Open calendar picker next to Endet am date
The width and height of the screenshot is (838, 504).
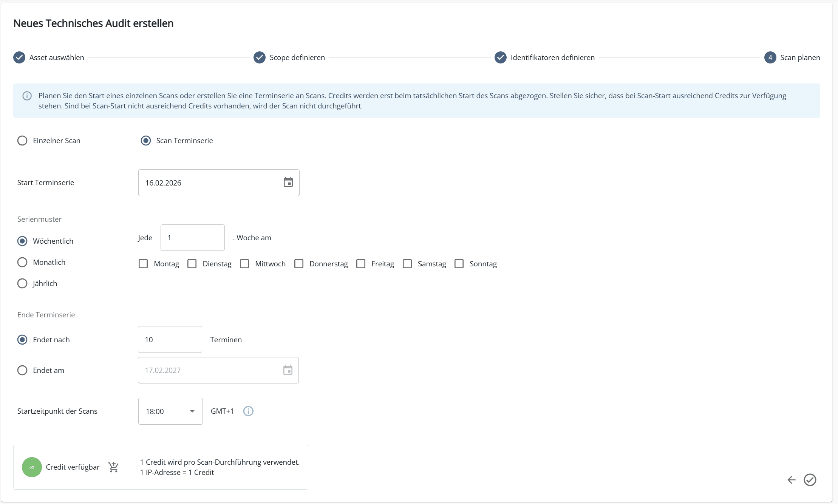click(x=288, y=370)
